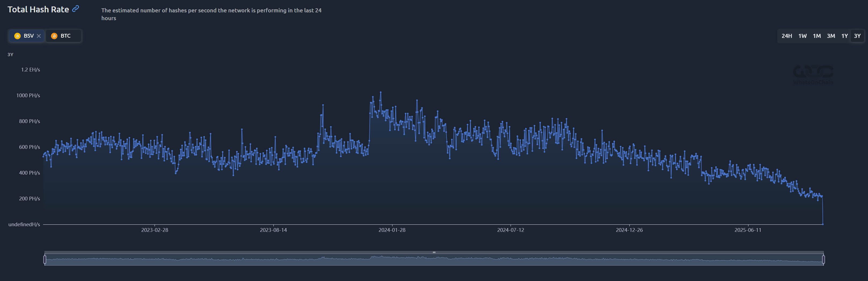868x281 pixels.
Task: Click inside the mini overview chart
Action: [x=434, y=260]
